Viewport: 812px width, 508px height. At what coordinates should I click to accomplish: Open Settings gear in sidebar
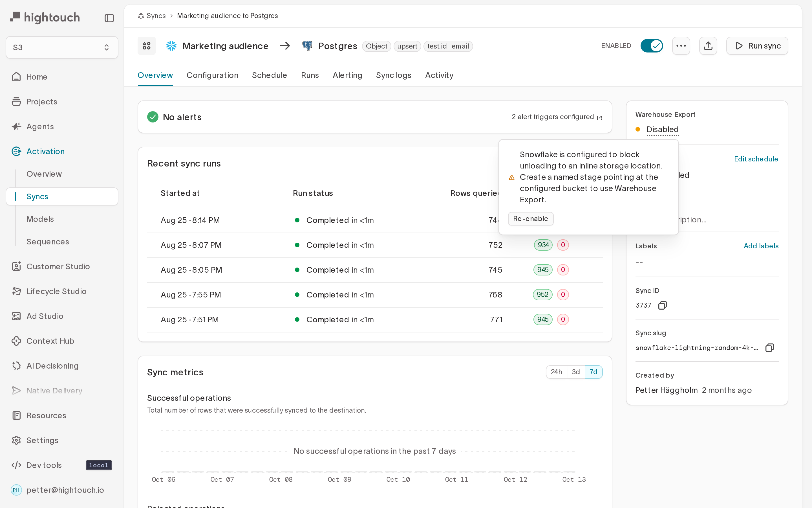pos(16,441)
